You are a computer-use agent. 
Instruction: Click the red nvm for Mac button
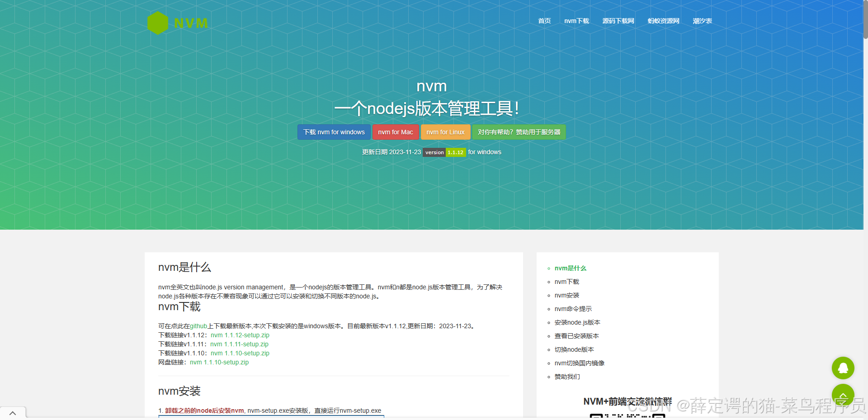(x=395, y=132)
